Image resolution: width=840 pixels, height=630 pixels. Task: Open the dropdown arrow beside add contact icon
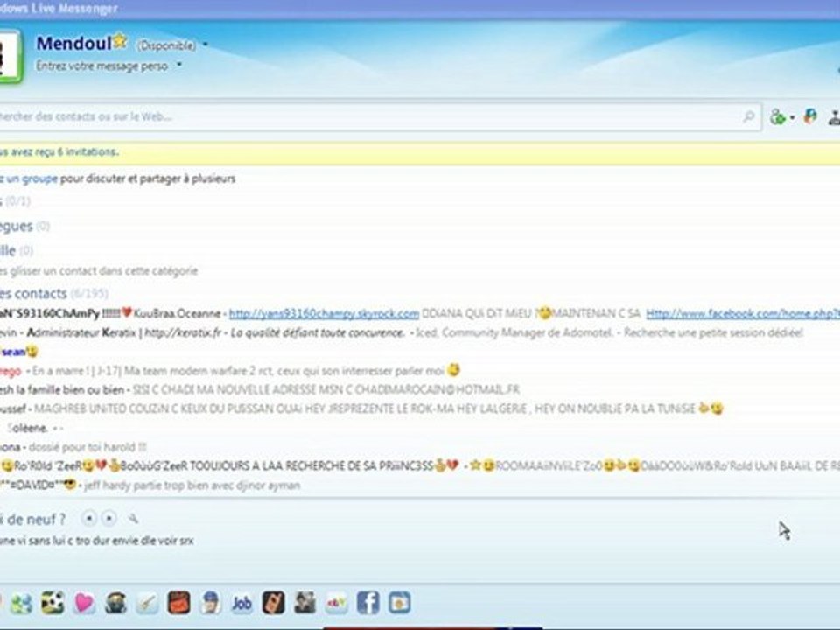[x=793, y=118]
